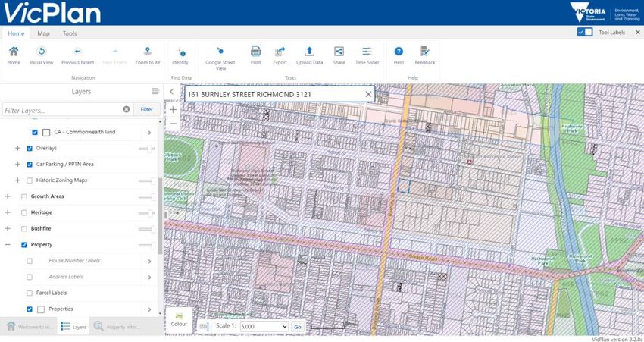
Task: Click the Go button beside scale
Action: click(297, 327)
